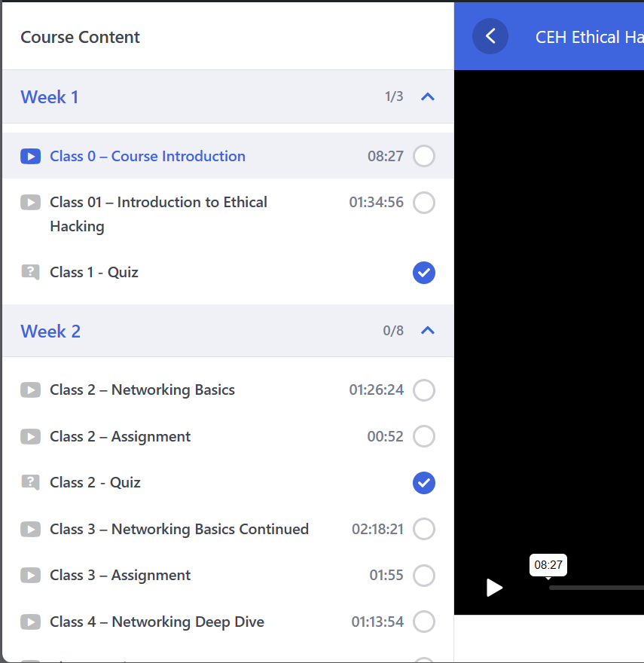
Task: Click video icon beside Class 3 Assignment
Action: click(30, 576)
